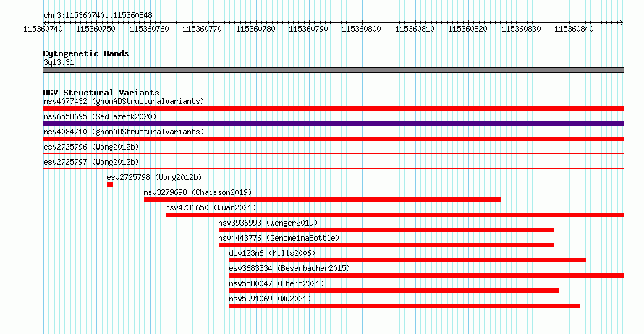Image resolution: width=644 pixels, height=334 pixels.
Task: Select the nsv5991069 red variant bar
Action: (404, 306)
